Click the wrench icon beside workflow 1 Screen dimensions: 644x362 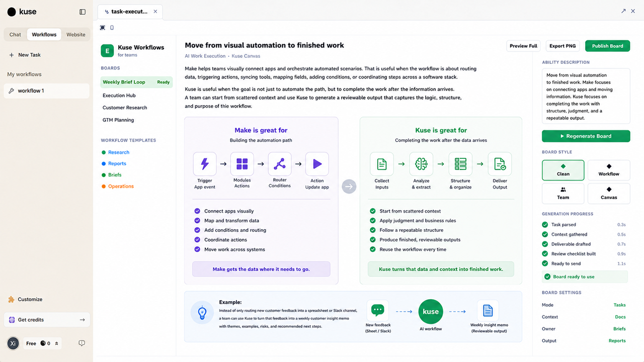point(11,91)
